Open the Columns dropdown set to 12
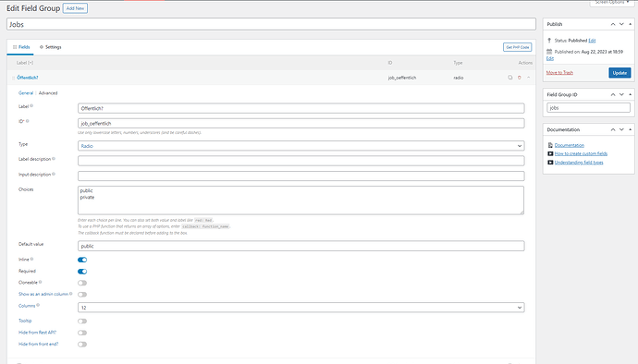The image size is (638, 364). (301, 308)
